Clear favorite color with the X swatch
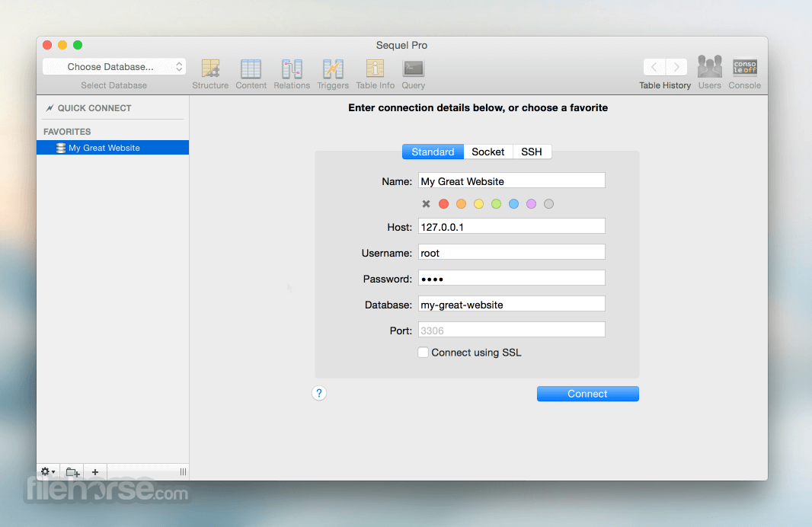Image resolution: width=812 pixels, height=527 pixels. click(426, 203)
